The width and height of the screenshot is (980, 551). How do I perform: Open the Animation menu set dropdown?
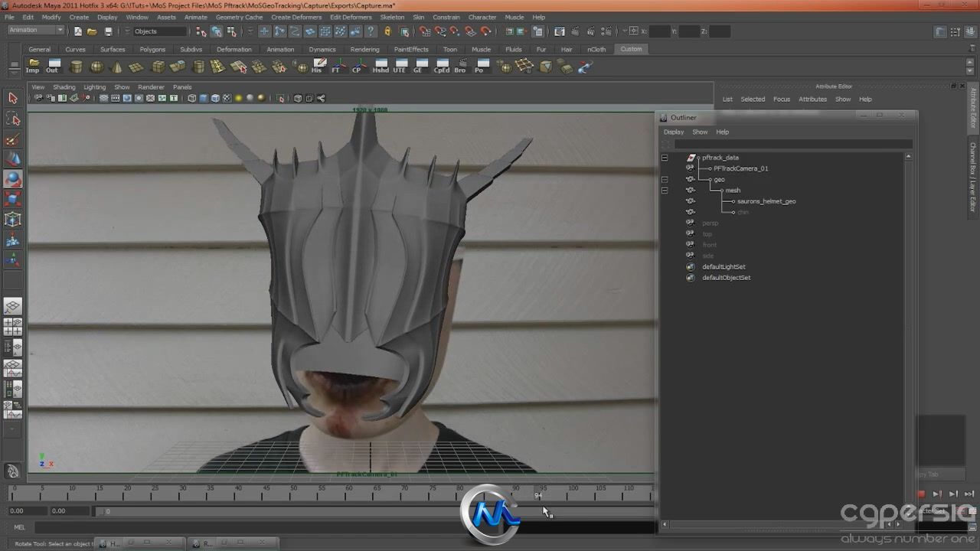[x=36, y=31]
